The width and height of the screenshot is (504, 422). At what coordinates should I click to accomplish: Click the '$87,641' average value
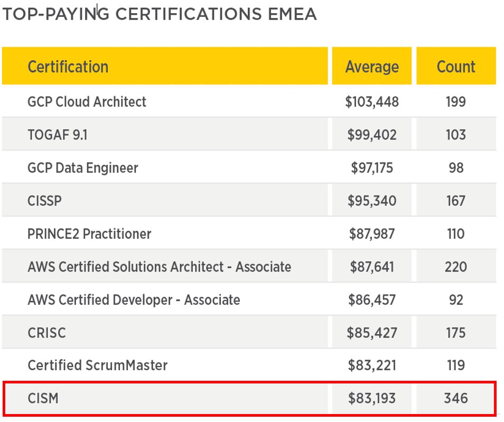372,267
